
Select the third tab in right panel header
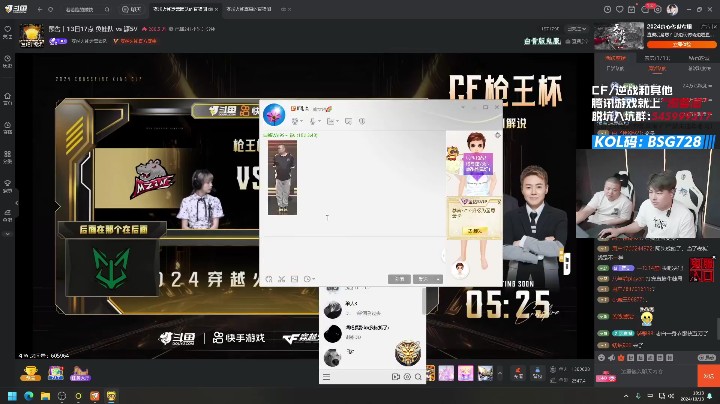click(x=698, y=58)
